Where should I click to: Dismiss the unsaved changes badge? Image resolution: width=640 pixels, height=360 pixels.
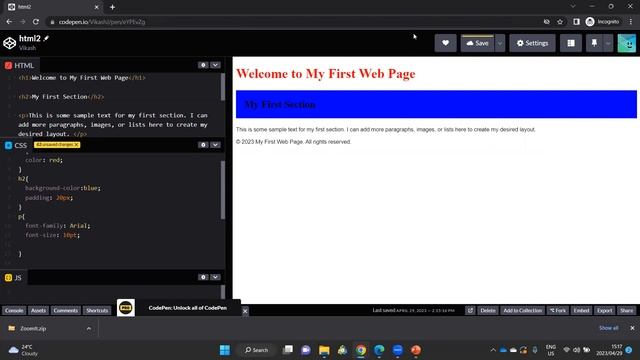click(76, 145)
